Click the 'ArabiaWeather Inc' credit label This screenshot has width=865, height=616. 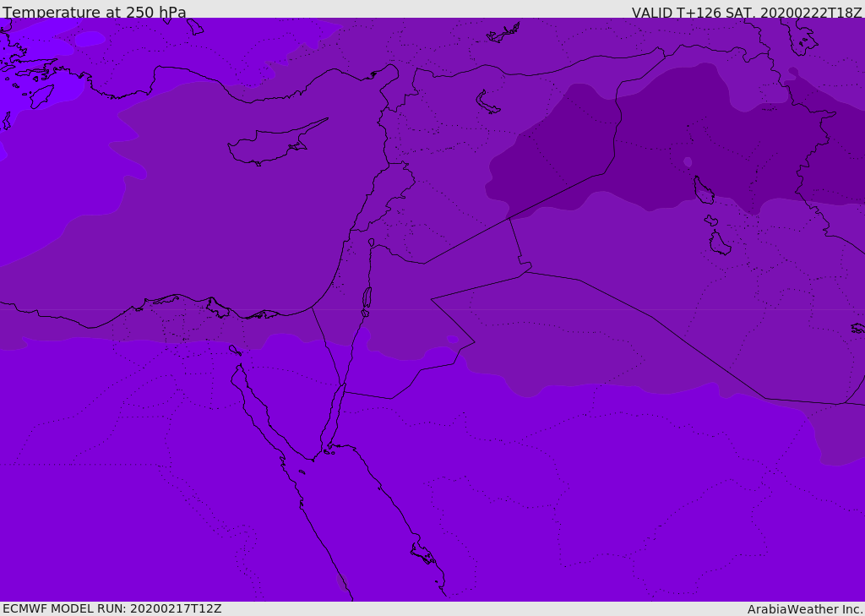pyautogui.click(x=804, y=609)
